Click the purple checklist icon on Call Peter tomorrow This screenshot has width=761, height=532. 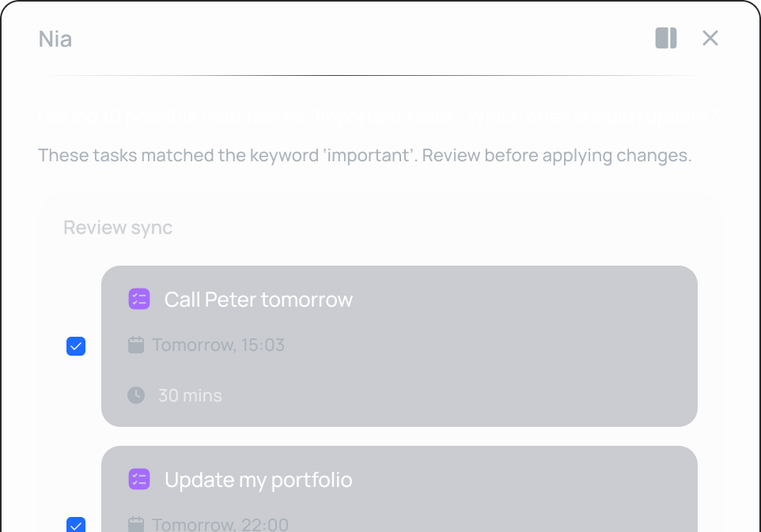tap(139, 299)
